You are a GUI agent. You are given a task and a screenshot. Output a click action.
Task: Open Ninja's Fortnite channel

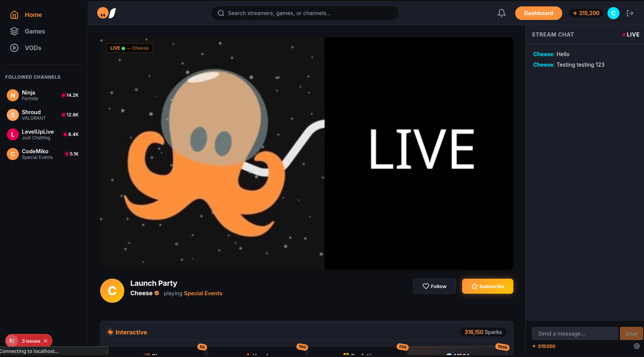point(43,95)
